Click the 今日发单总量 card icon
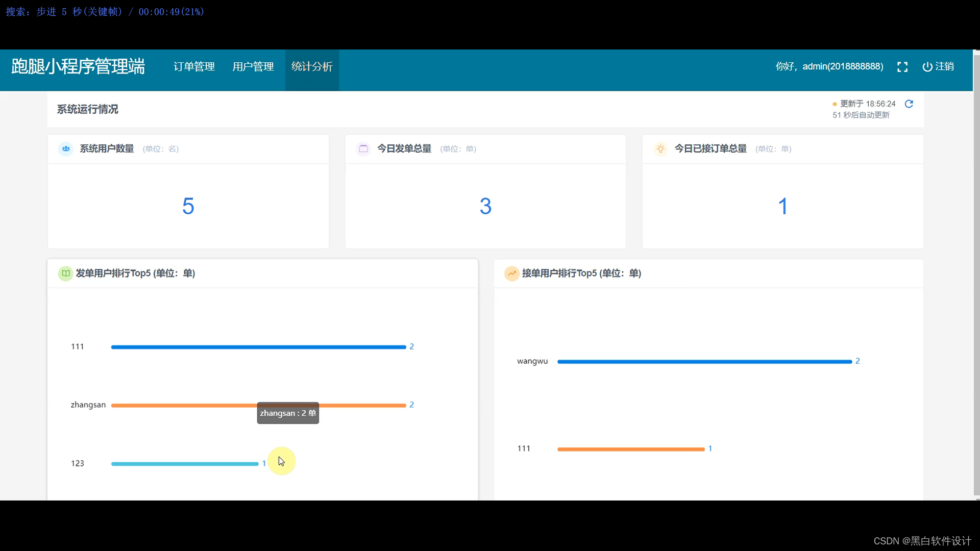980x551 pixels. [363, 149]
